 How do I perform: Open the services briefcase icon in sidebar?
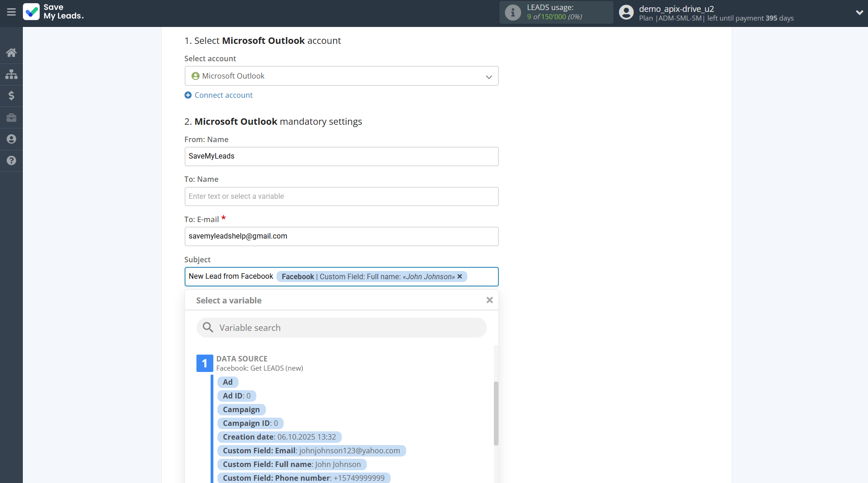11,117
